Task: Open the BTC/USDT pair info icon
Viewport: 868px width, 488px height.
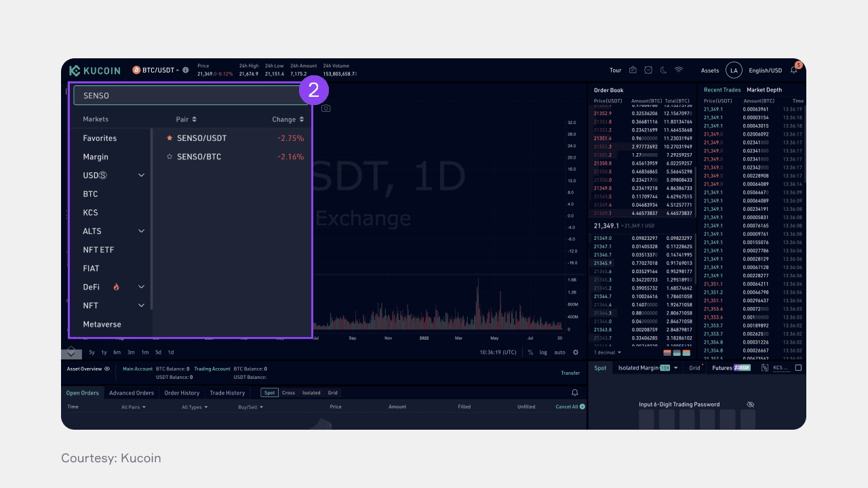Action: coord(186,70)
